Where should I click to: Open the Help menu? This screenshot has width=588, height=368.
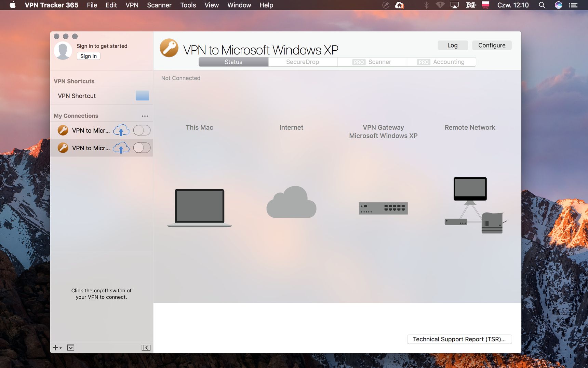(266, 5)
